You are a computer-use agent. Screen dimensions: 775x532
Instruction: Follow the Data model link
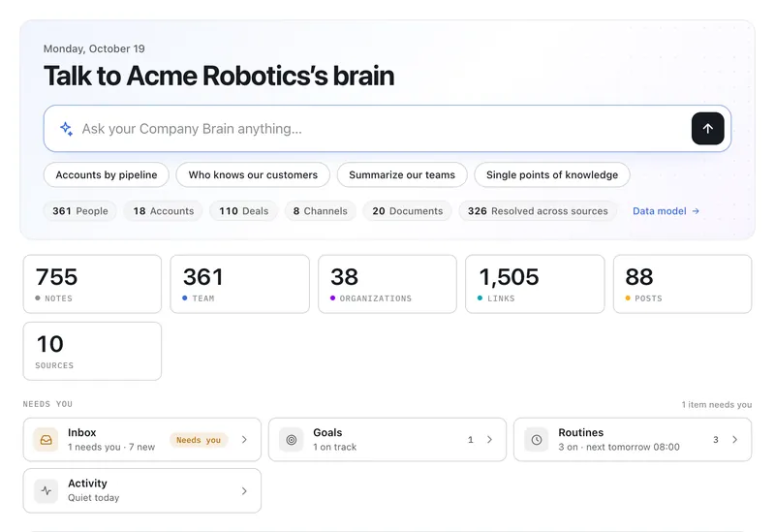pyautogui.click(x=666, y=211)
